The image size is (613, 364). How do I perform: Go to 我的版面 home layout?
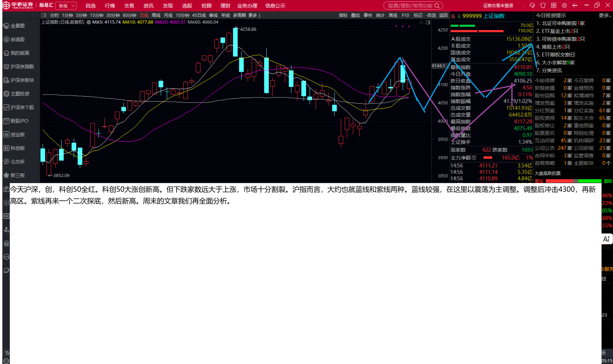16,53
